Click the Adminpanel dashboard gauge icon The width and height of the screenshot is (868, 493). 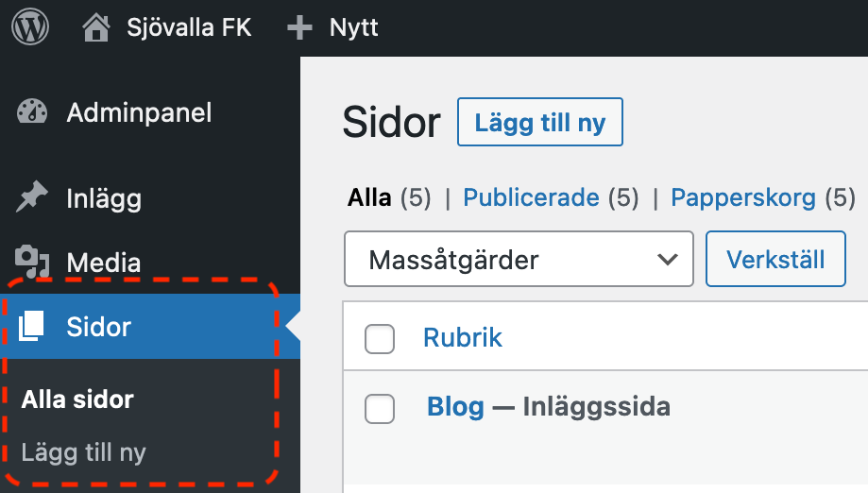click(x=32, y=113)
